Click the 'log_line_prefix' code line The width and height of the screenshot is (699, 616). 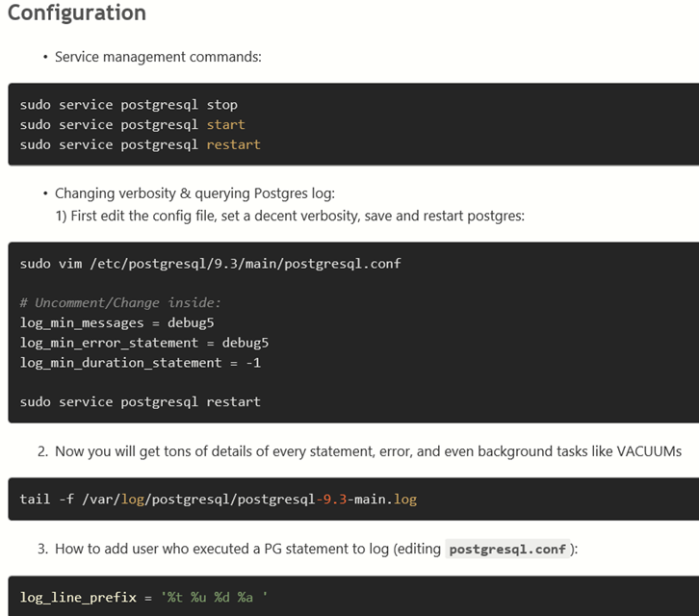[142, 598]
